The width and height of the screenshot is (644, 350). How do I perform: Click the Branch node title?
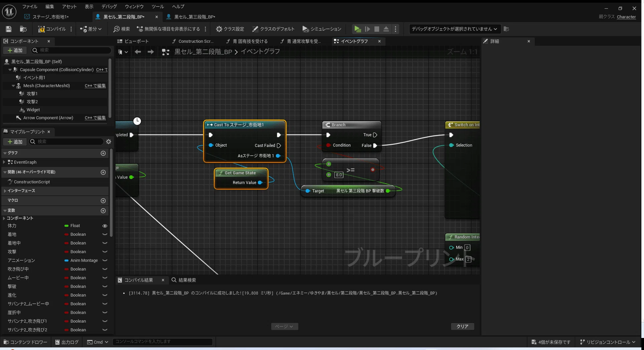(338, 125)
